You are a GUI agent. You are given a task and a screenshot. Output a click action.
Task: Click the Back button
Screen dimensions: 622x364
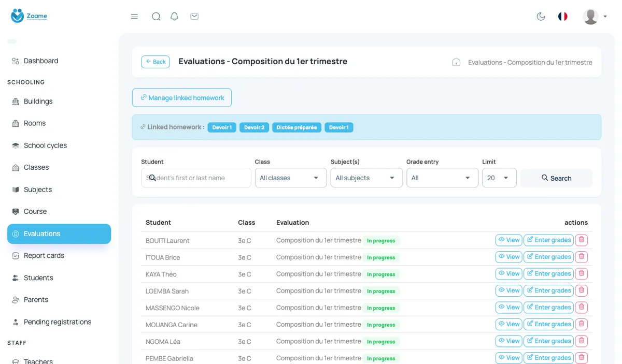click(155, 62)
